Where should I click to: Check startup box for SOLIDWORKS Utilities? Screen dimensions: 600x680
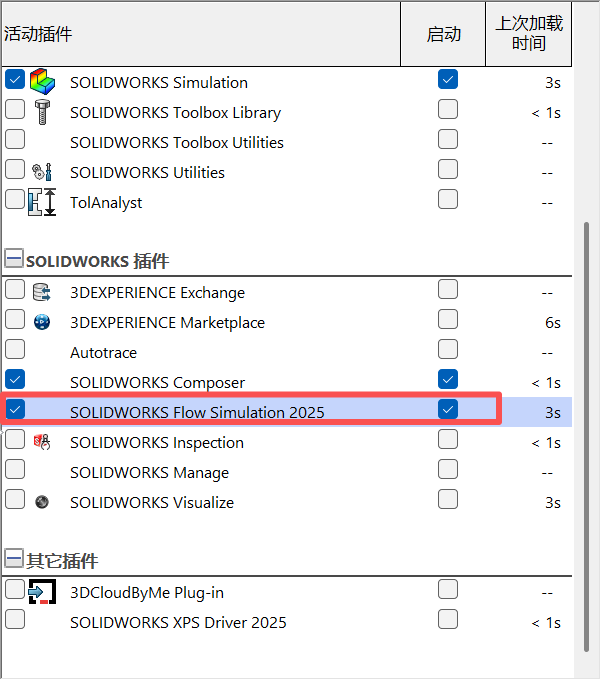coord(448,169)
